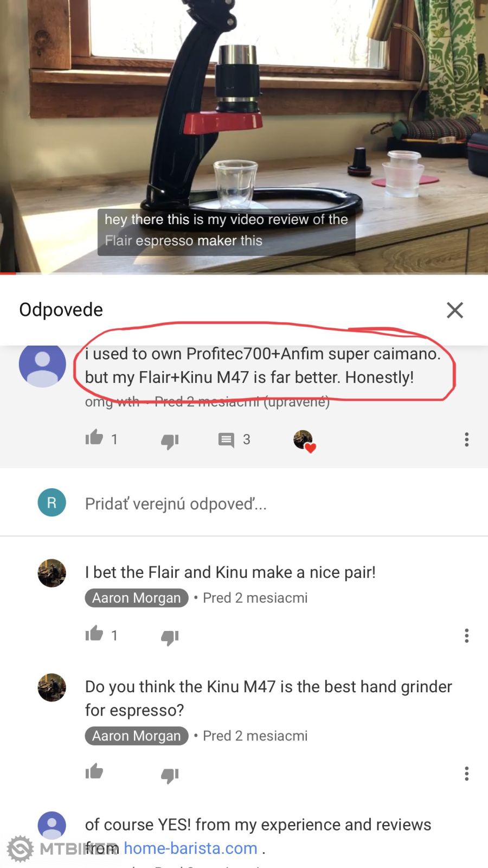Open options menu for 'nice pair' reply
Image resolution: width=488 pixels, height=868 pixels.
click(466, 635)
